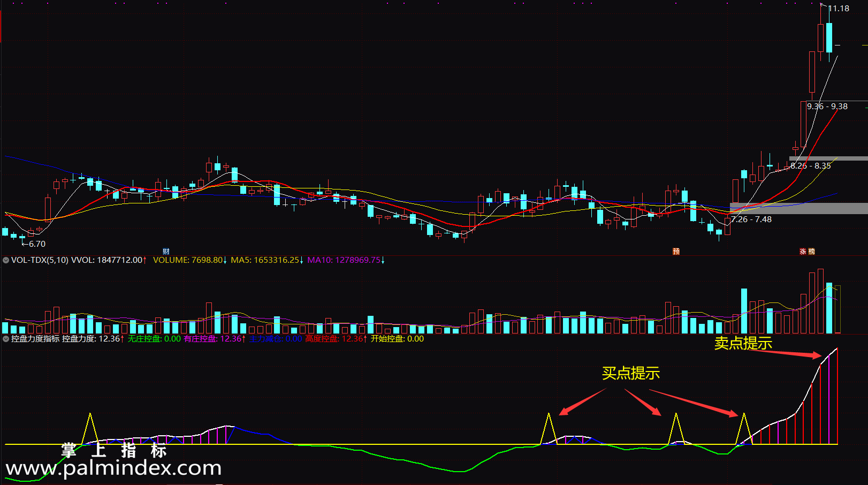868x485 pixels.
Task: Select the gray gap band beside 8.26 - 8.35
Action: [x=828, y=158]
